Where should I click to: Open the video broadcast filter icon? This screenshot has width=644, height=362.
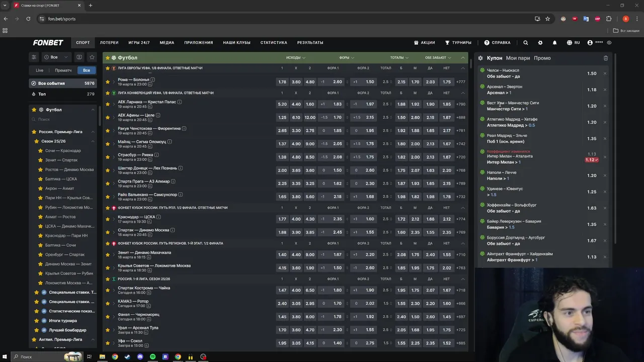coord(79,57)
